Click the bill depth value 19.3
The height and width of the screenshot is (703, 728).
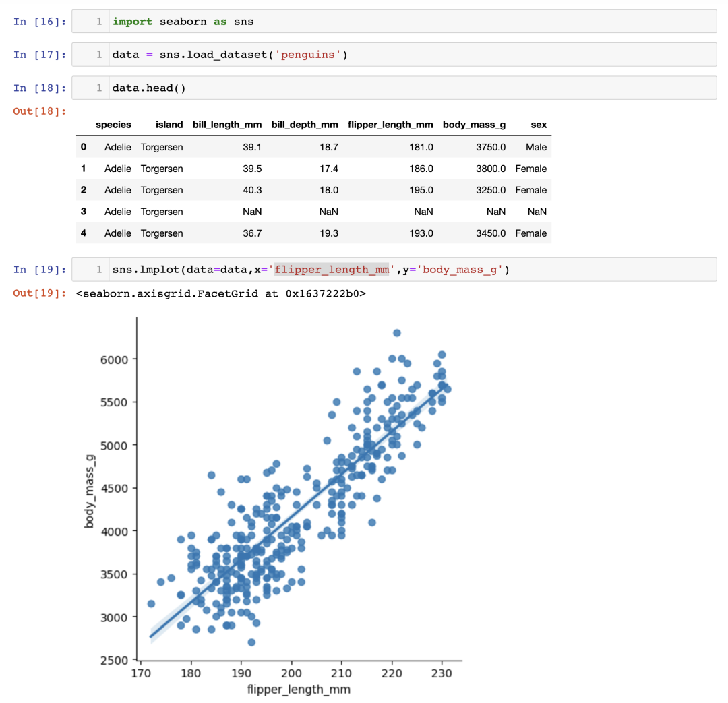click(329, 233)
